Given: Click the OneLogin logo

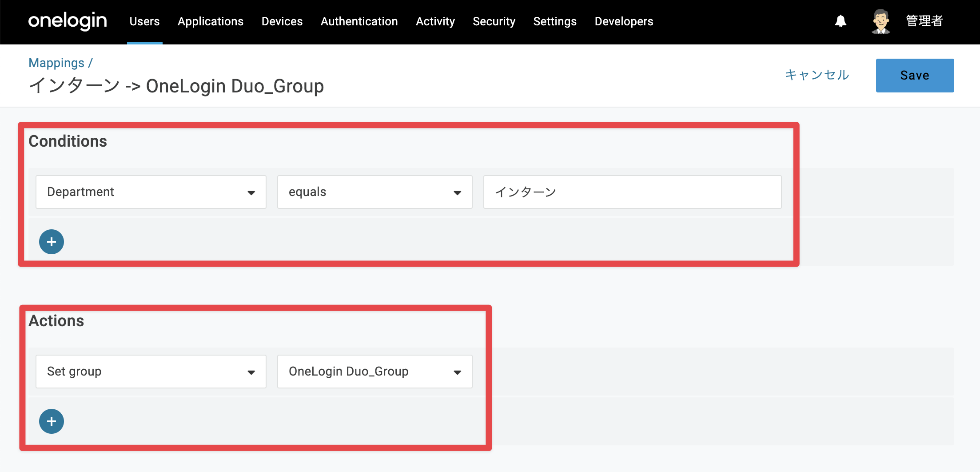Looking at the screenshot, I should coord(68,21).
